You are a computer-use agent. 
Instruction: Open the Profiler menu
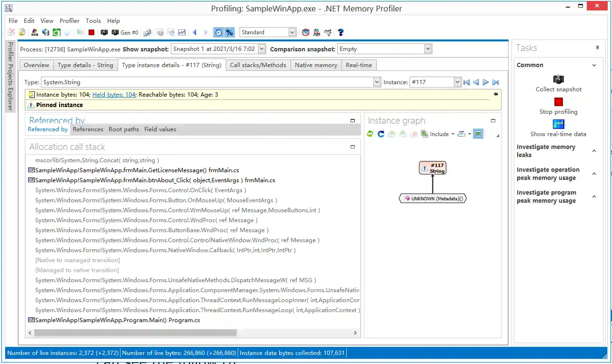(x=69, y=21)
